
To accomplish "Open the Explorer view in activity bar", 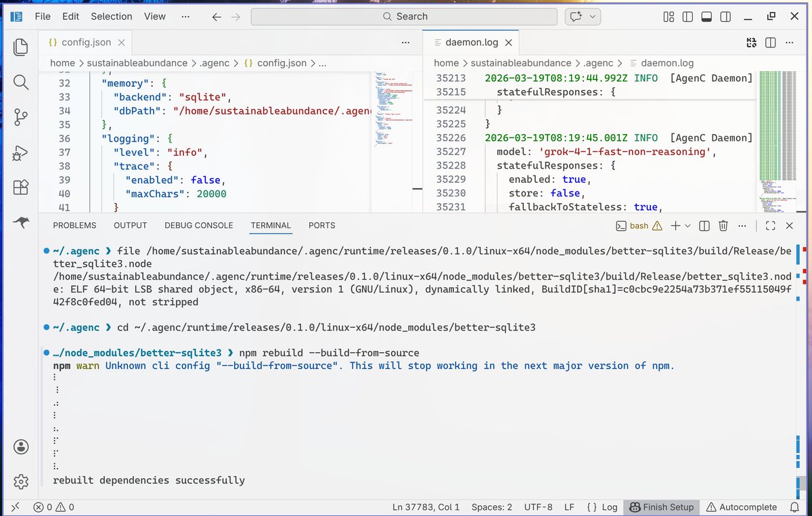I will click(21, 47).
